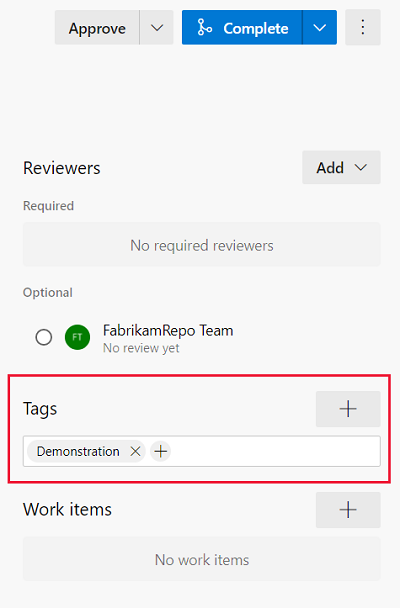Open the Add reviewers dropdown
400x608 pixels.
point(341,168)
